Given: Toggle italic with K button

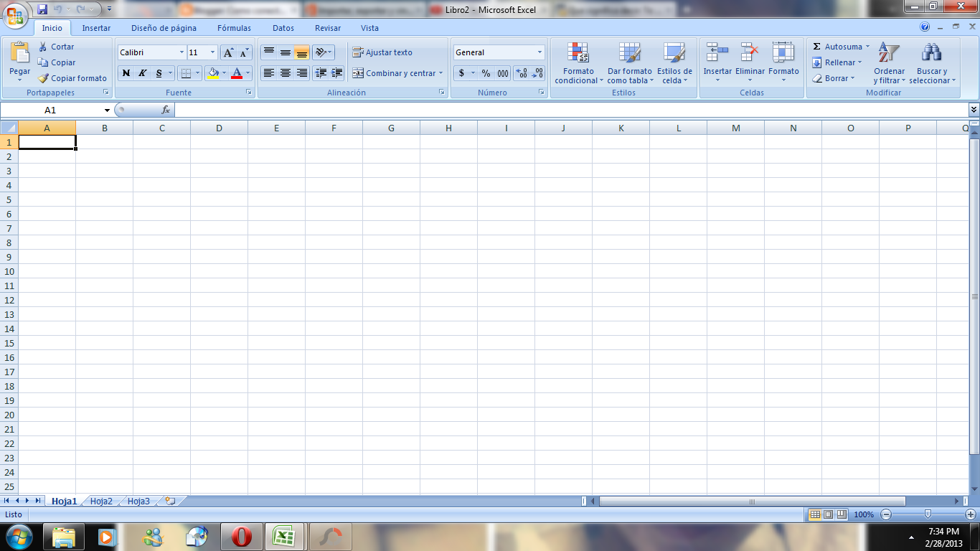Looking at the screenshot, I should click(x=142, y=73).
